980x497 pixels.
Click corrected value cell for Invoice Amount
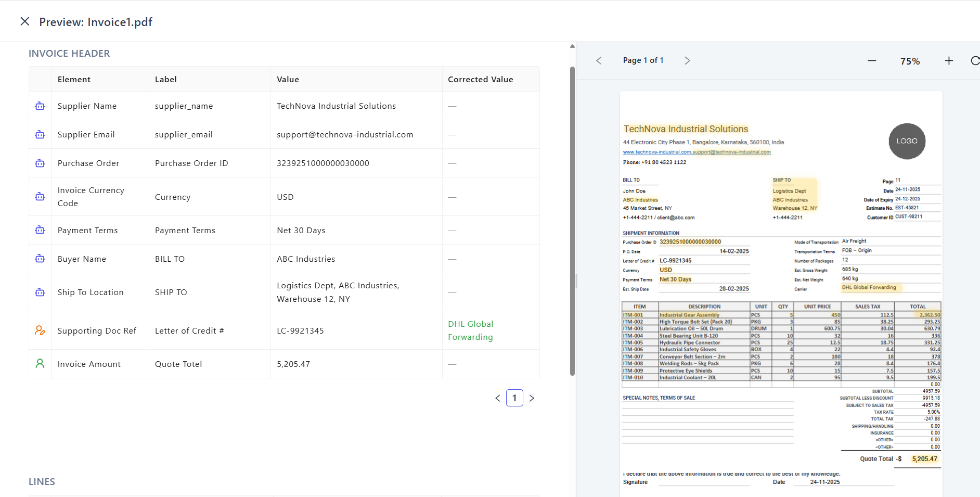[x=490, y=364]
